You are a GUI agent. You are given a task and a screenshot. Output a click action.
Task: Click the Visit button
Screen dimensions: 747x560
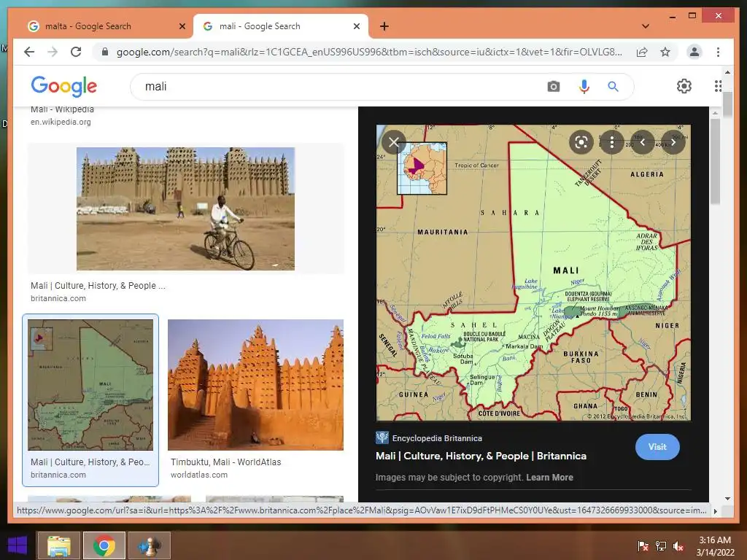pyautogui.click(x=657, y=447)
